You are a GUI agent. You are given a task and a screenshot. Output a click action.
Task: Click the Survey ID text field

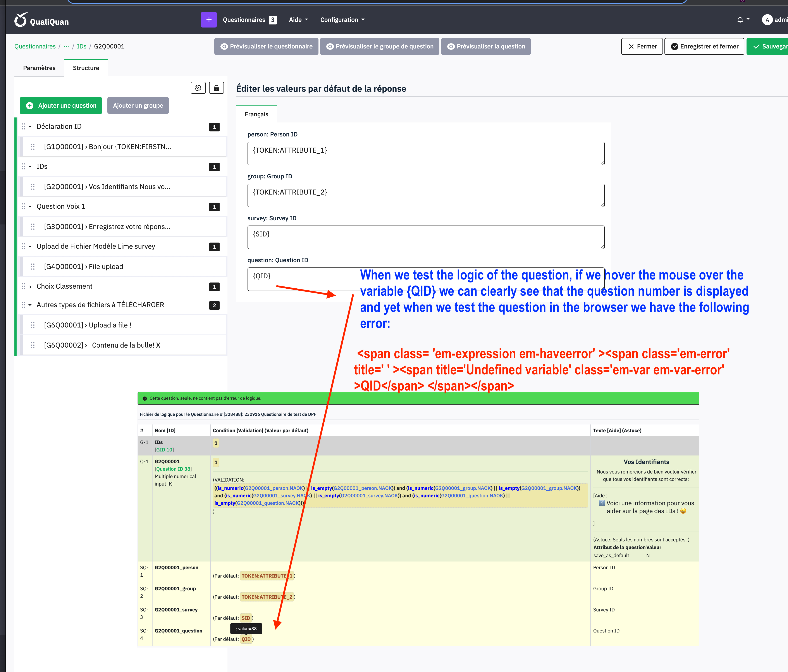tap(426, 237)
